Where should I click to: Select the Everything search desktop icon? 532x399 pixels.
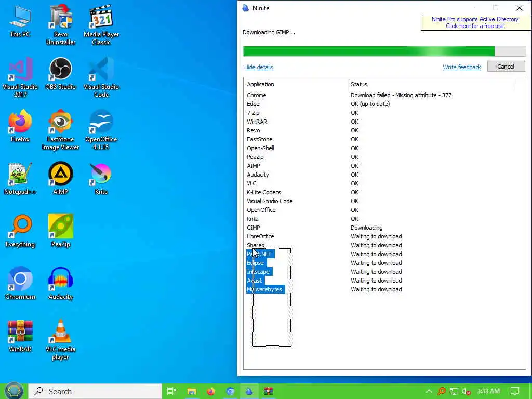coord(20,231)
